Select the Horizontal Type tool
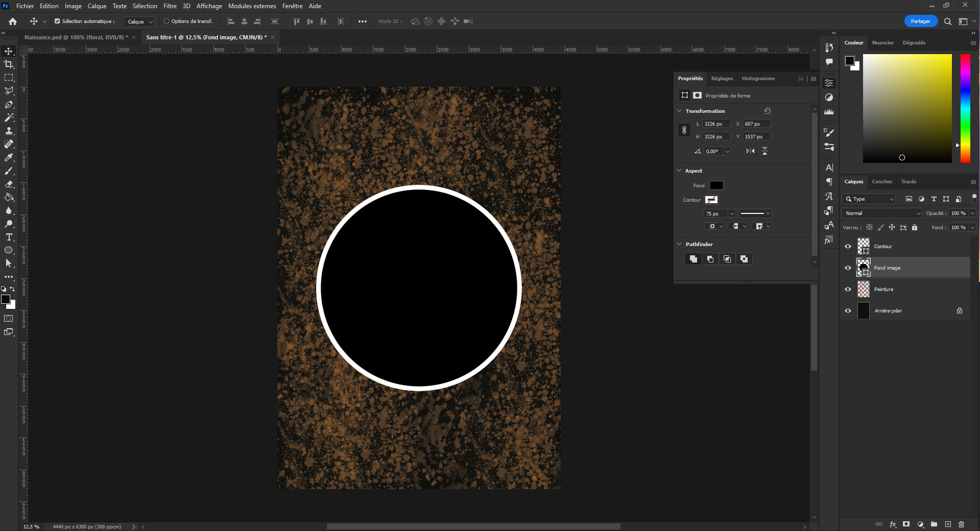The image size is (980, 531). click(x=9, y=237)
